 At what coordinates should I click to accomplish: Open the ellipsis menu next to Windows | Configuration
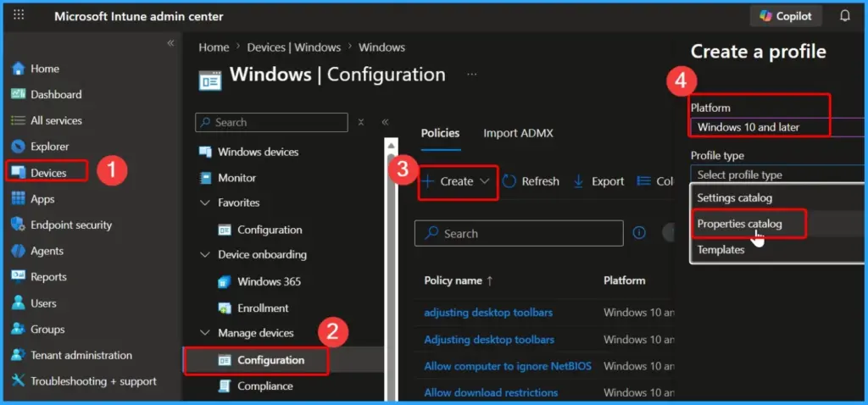pyautogui.click(x=471, y=75)
